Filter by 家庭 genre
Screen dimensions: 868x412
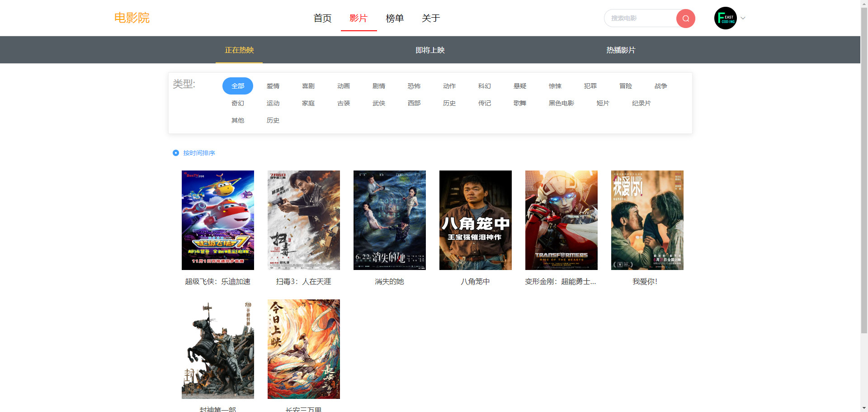click(308, 103)
